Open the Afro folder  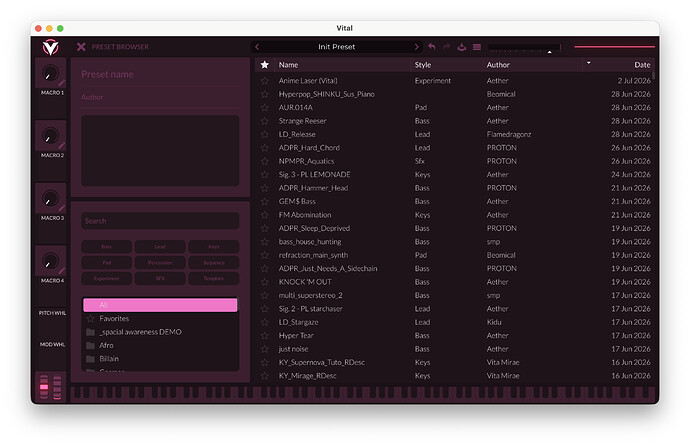(x=160, y=345)
